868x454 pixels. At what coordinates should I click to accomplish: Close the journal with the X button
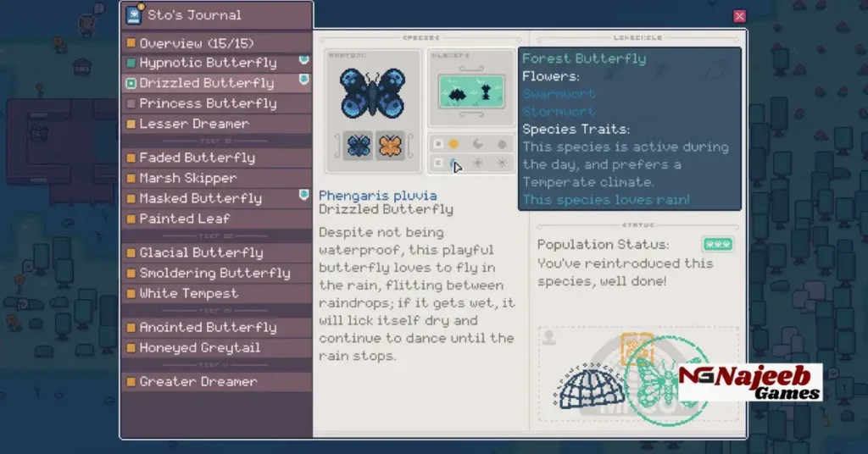[x=739, y=16]
